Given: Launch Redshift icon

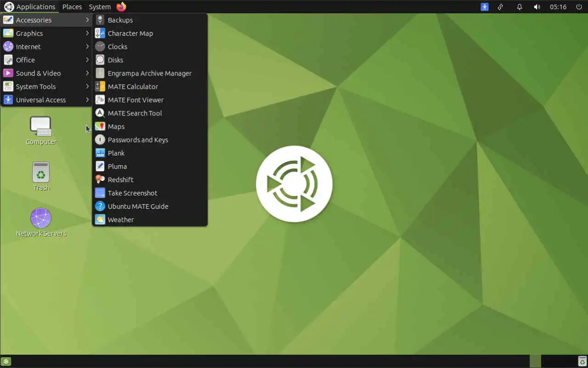Looking at the screenshot, I should click(100, 180).
